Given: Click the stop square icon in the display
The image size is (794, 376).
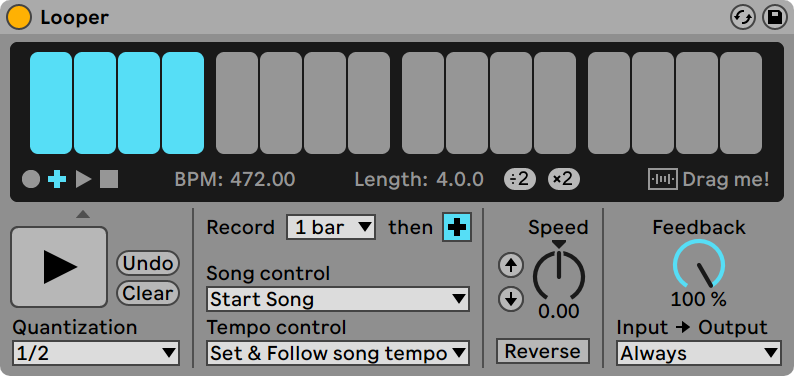Looking at the screenshot, I should click(x=109, y=179).
